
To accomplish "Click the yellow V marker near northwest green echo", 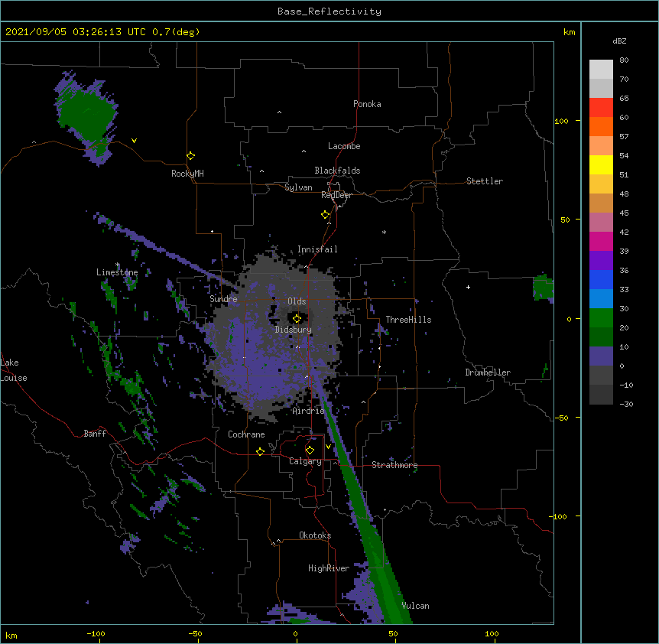I will [x=134, y=141].
